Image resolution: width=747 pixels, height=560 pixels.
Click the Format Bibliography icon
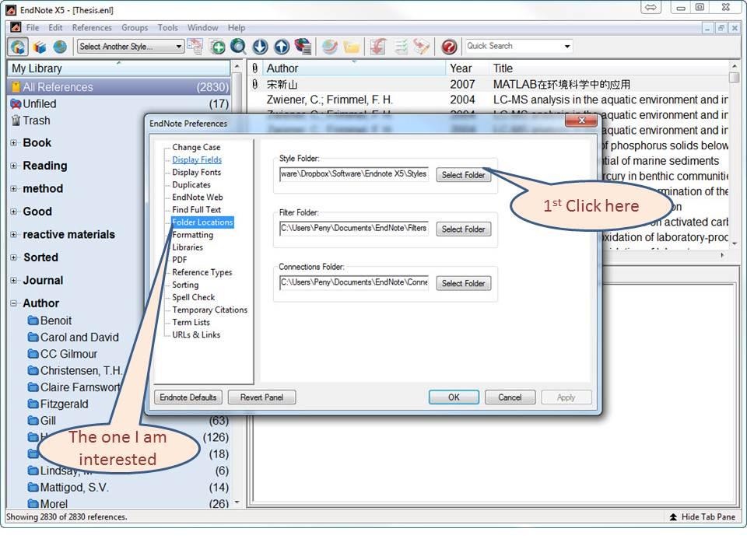coord(402,47)
